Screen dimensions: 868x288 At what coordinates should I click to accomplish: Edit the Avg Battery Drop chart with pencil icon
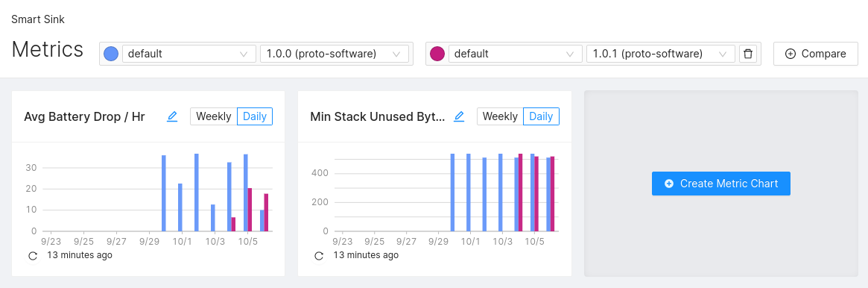[x=172, y=116]
